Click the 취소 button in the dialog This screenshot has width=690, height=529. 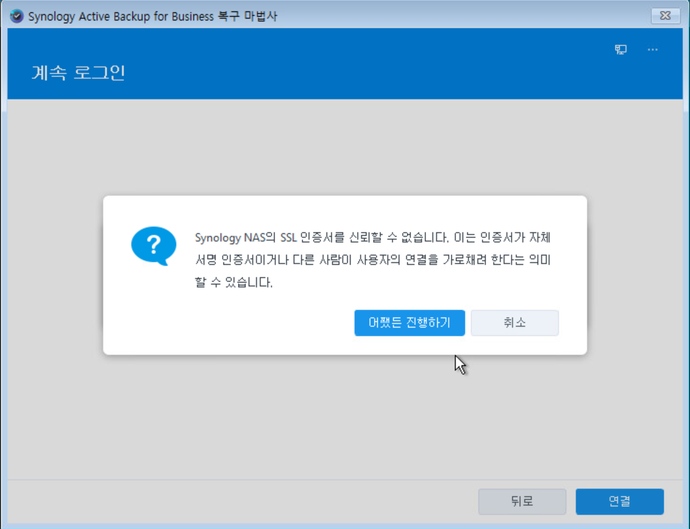point(514,323)
